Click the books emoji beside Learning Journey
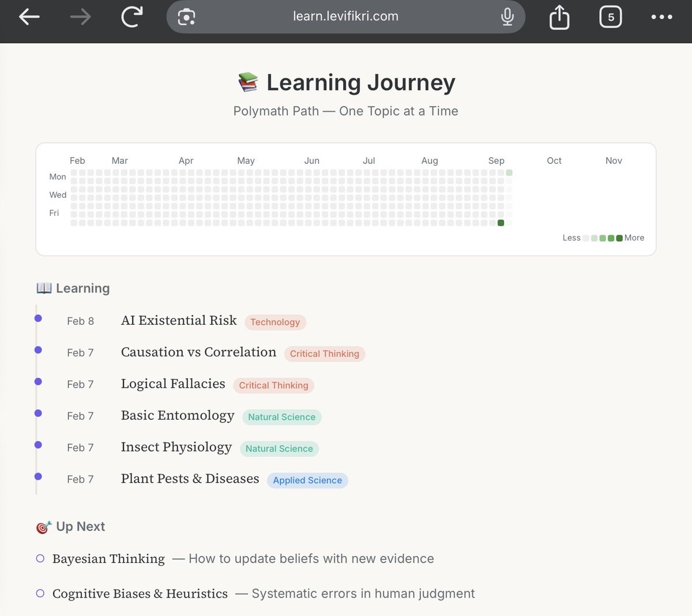The image size is (692, 616). coord(248,82)
